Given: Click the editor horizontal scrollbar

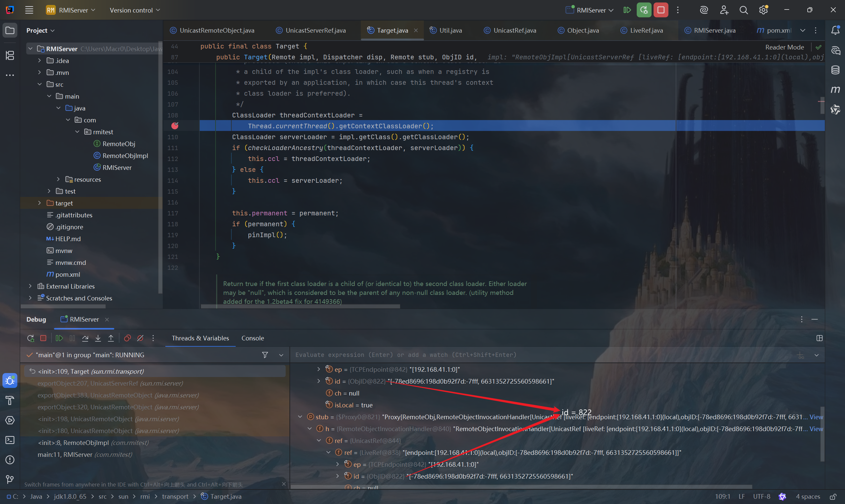Looking at the screenshot, I should coord(300,306).
